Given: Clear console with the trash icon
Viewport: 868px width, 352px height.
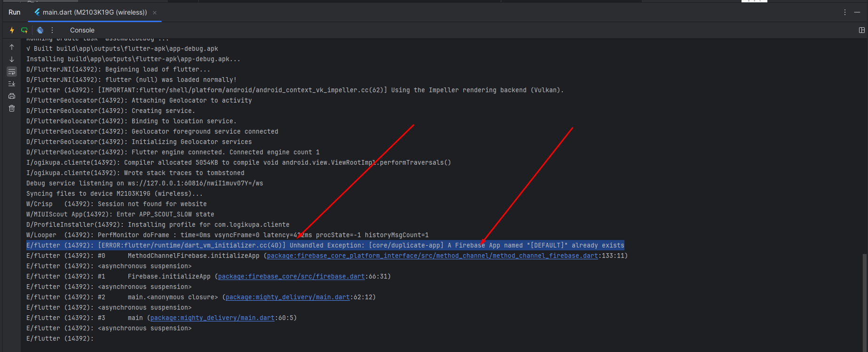Looking at the screenshot, I should point(12,108).
